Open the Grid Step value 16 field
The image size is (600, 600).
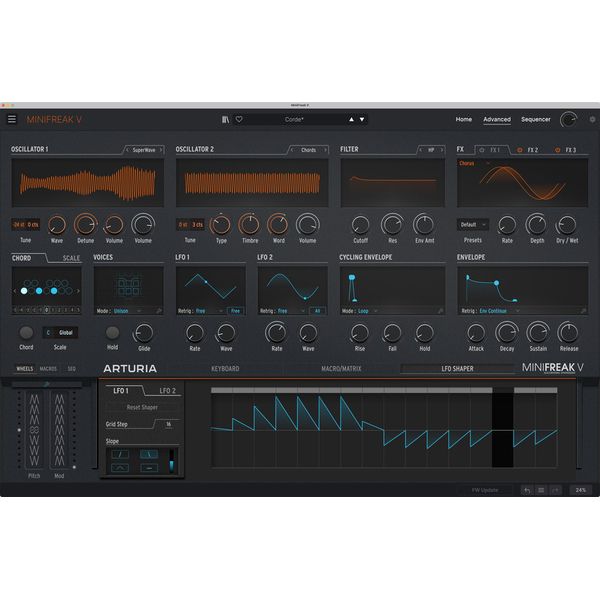tap(168, 424)
